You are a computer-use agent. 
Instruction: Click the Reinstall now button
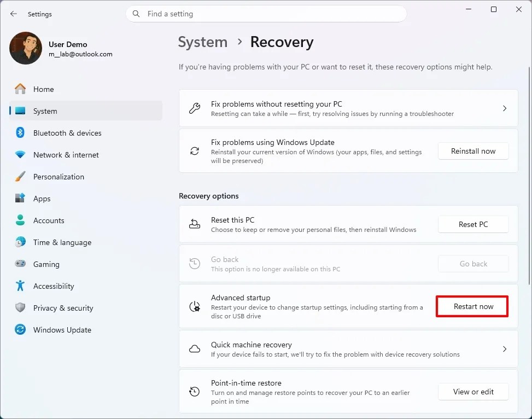[x=473, y=151]
